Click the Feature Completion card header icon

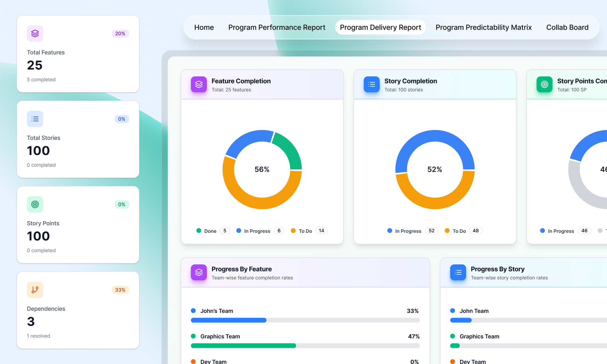pyautogui.click(x=198, y=84)
